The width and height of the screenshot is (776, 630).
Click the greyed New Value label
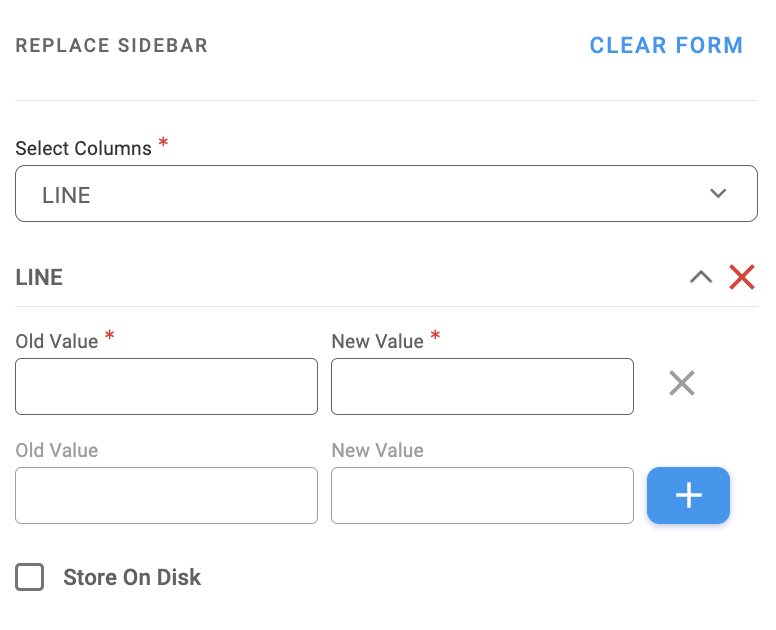[x=378, y=450]
